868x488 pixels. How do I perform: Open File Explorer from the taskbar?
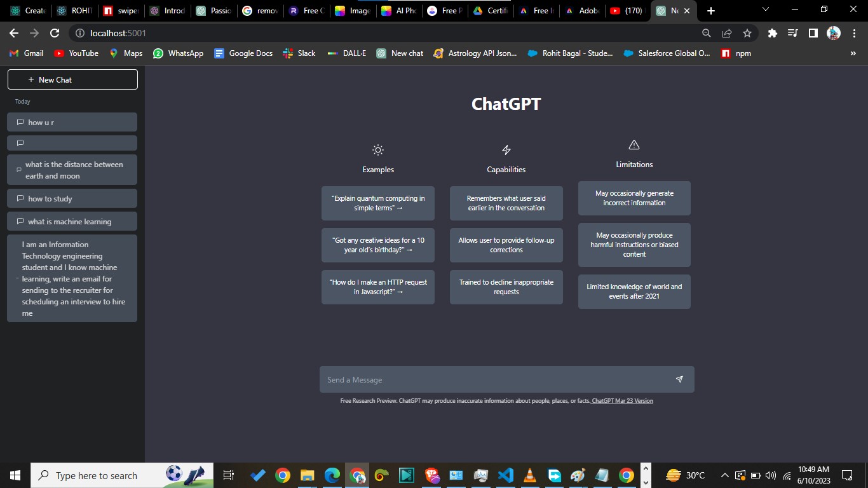pyautogui.click(x=308, y=475)
